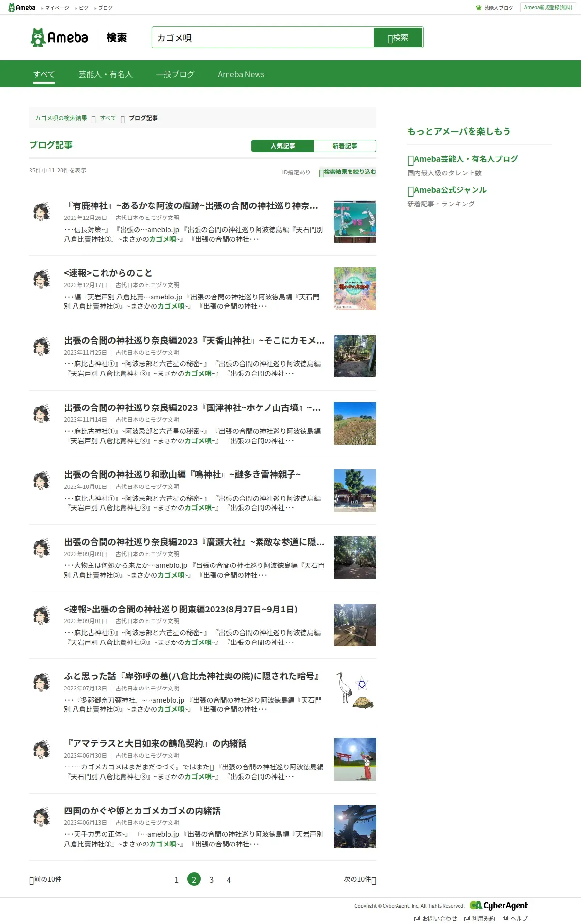Open 利用規約 footer link
This screenshot has width=581, height=924.
(480, 918)
